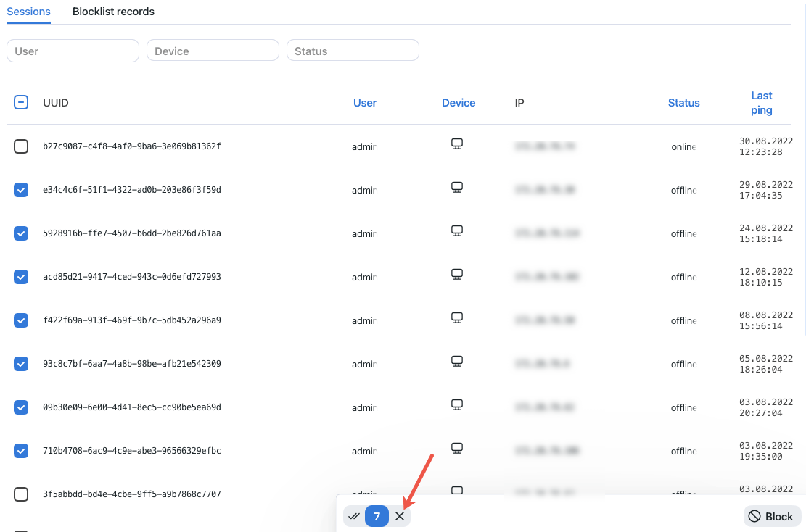Toggle the indeterminate select-all checkbox in the header
This screenshot has width=806, height=532.
21,102
